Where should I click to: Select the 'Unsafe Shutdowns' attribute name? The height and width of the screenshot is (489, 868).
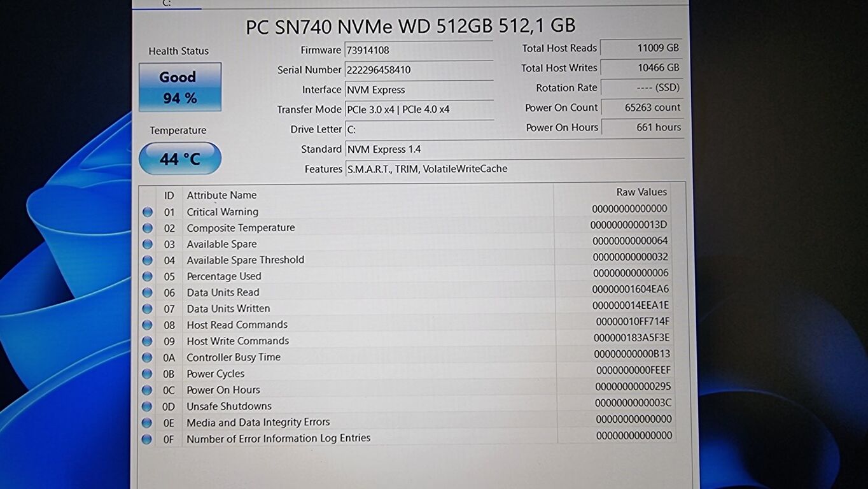pos(228,406)
